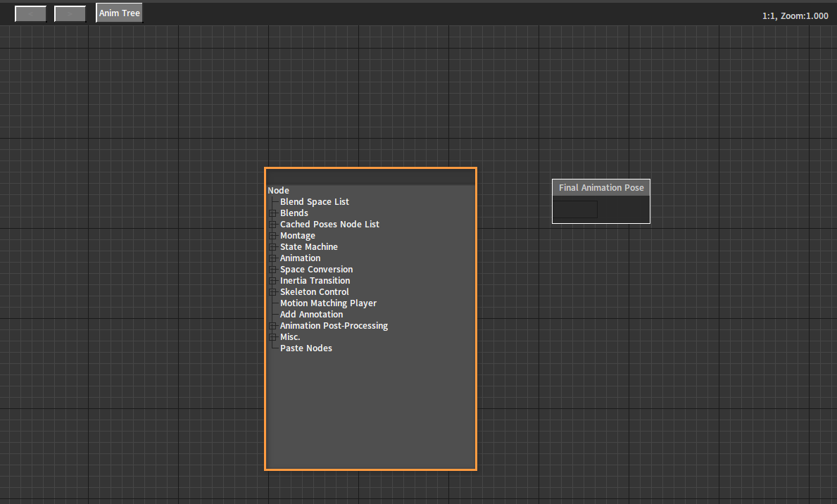837x504 pixels.
Task: Select Blend Space List menu entry
Action: click(x=314, y=202)
